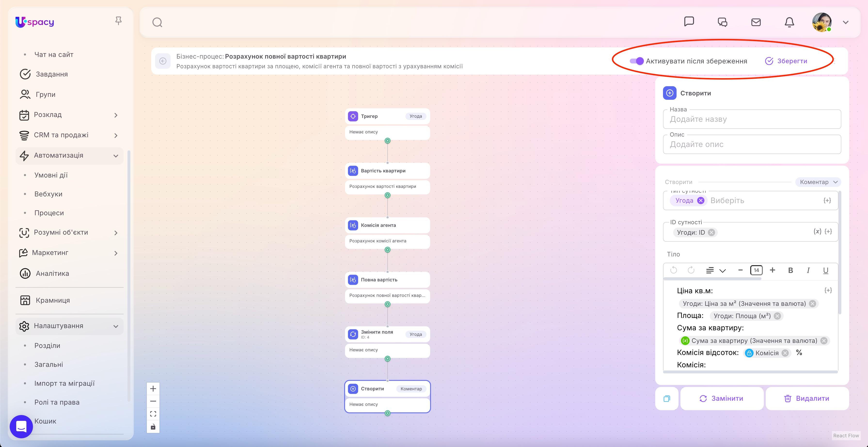Image resolution: width=868 pixels, height=447 pixels.
Task: Undo in the Тіло editor toolbar
Action: (674, 270)
